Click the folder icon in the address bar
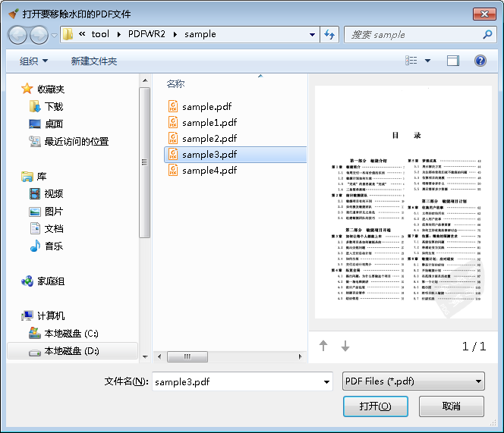Image resolution: width=504 pixels, height=433 pixels. [68, 34]
